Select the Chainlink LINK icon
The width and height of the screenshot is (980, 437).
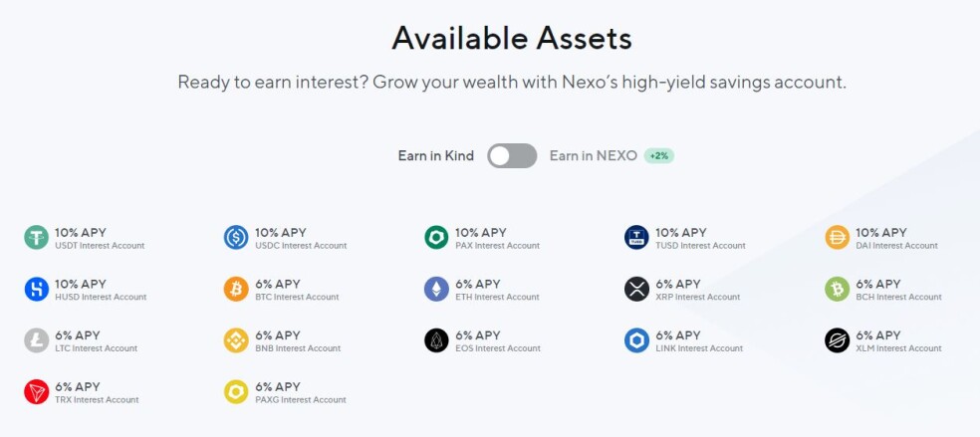[x=636, y=340]
